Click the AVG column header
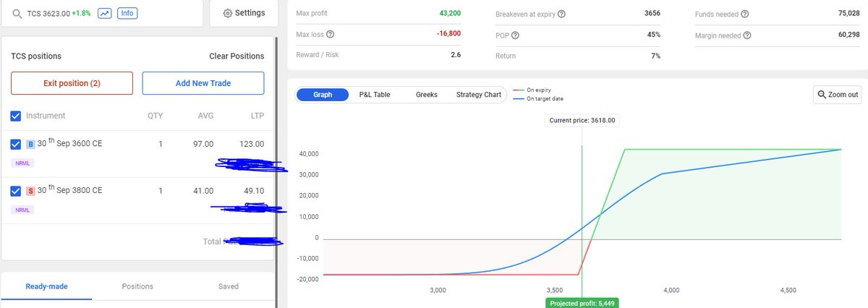Screen dimensions: 868x308 coord(205,116)
